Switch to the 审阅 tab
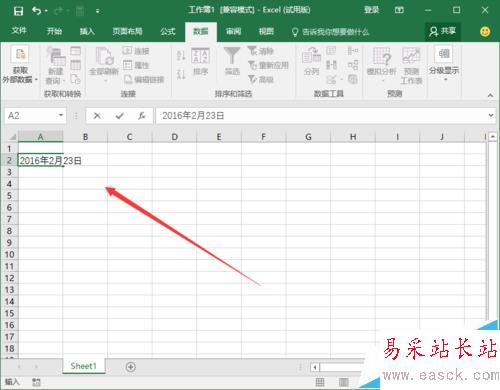 tap(233, 31)
